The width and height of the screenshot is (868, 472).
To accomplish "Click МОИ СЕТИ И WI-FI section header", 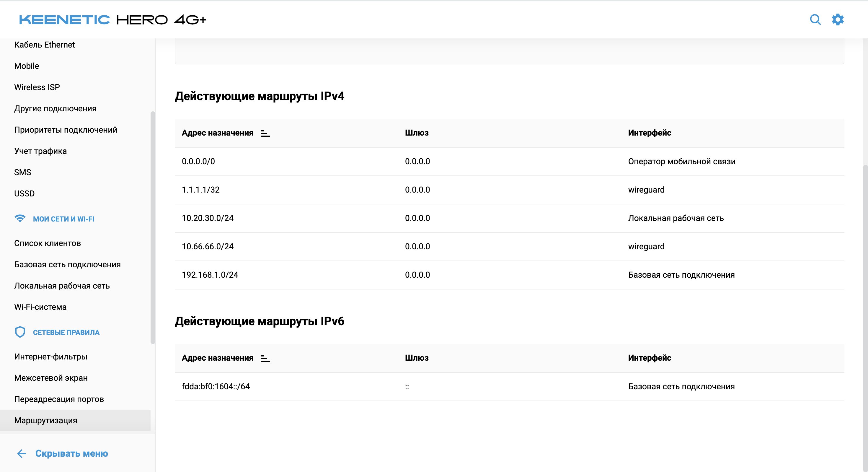I will coord(64,219).
